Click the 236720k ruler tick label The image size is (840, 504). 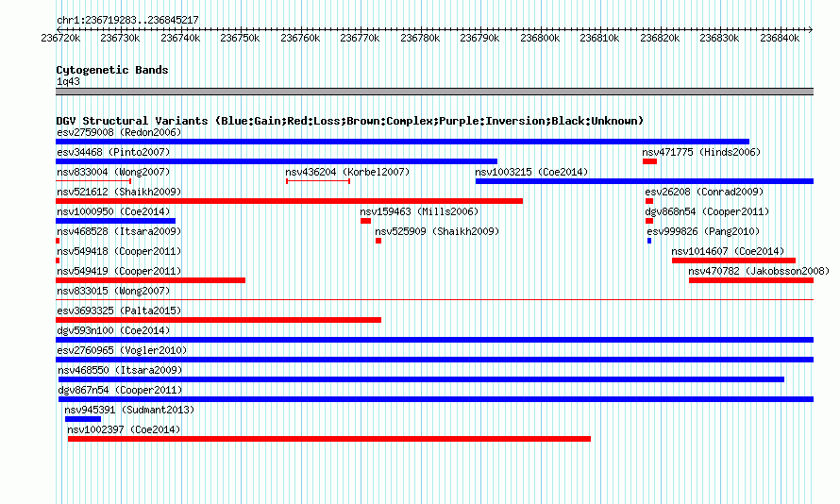click(60, 38)
